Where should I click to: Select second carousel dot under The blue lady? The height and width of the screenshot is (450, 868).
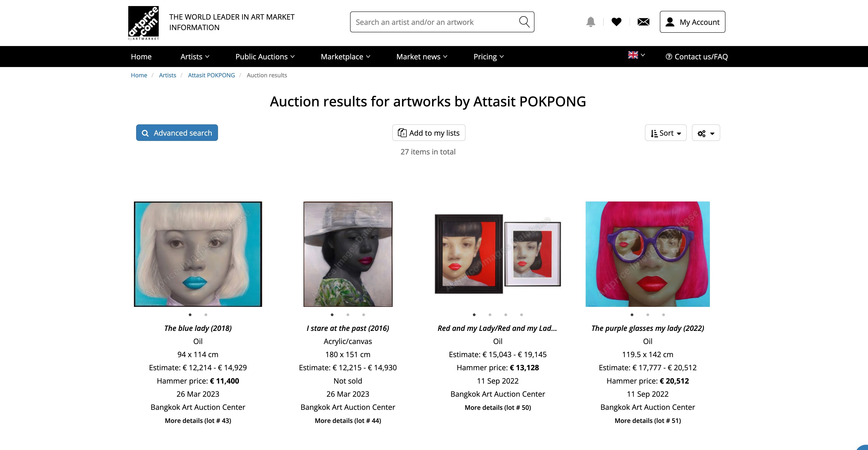(206, 315)
